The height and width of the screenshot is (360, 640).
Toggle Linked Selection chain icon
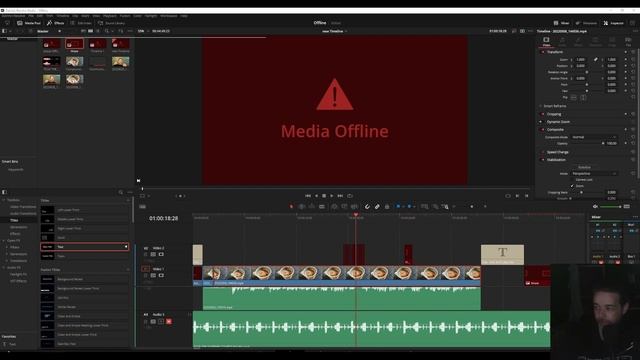coord(377,207)
